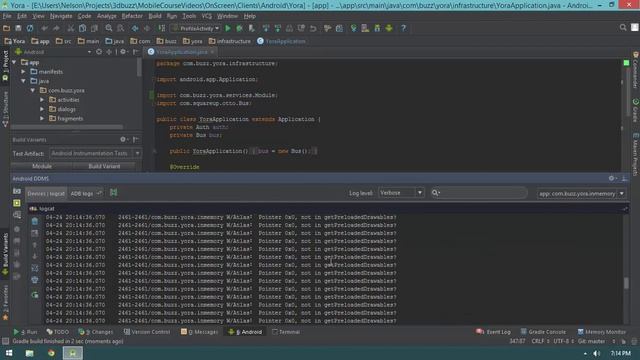Viewport: 640px width, 360px height.
Task: Click the Android DDMS panel settings gear
Action: click(612, 178)
